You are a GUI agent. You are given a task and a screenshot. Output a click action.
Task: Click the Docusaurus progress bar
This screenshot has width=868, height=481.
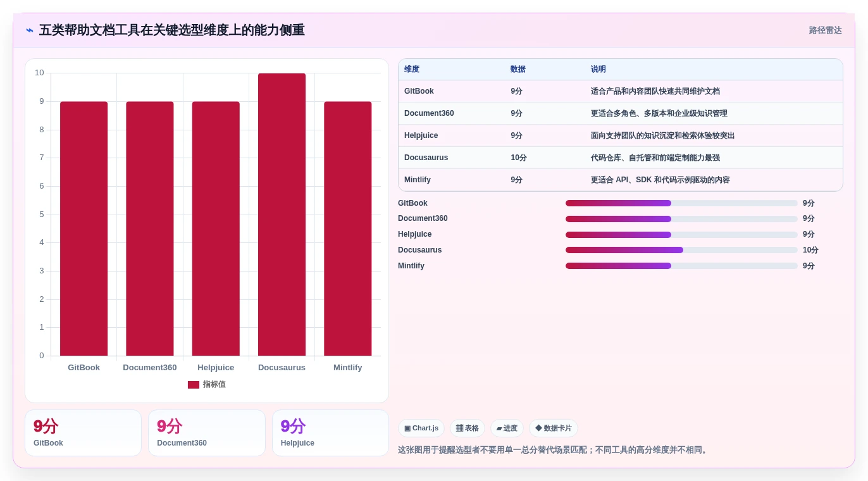point(681,250)
